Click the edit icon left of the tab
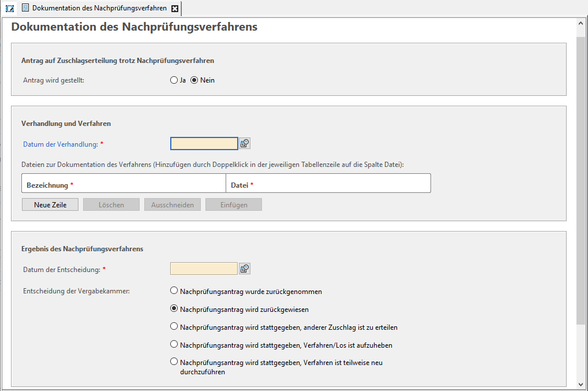 click(x=10, y=8)
